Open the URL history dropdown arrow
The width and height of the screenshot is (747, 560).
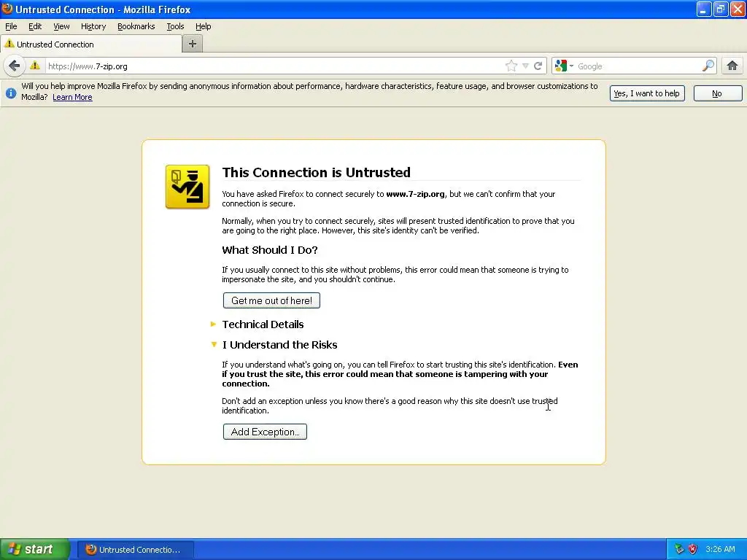pos(525,66)
